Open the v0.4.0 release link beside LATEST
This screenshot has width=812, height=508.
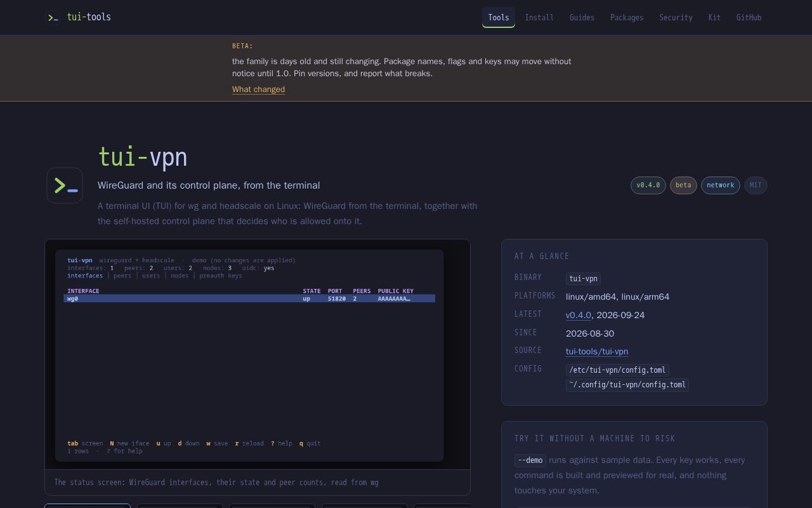[579, 315]
